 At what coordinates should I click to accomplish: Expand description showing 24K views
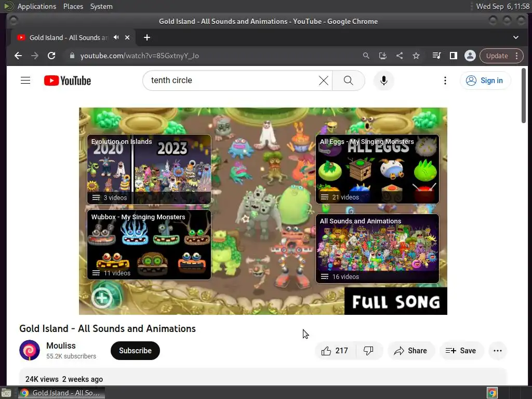click(263, 377)
